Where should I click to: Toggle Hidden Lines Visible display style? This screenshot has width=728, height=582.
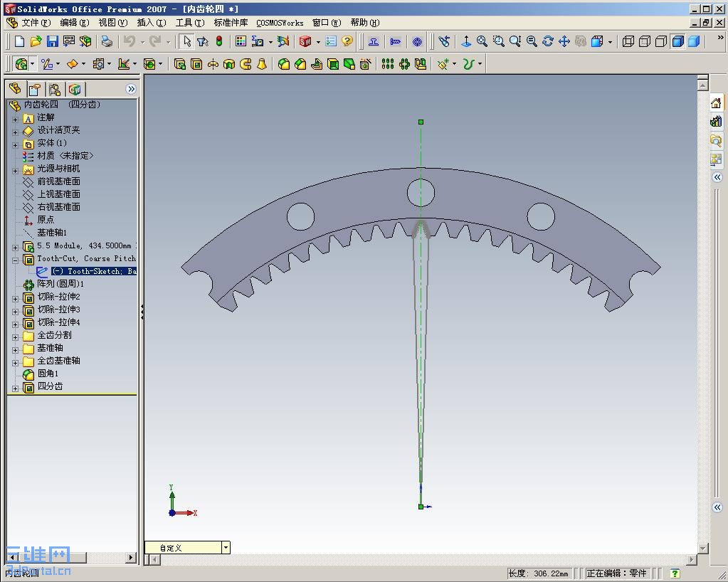click(645, 42)
